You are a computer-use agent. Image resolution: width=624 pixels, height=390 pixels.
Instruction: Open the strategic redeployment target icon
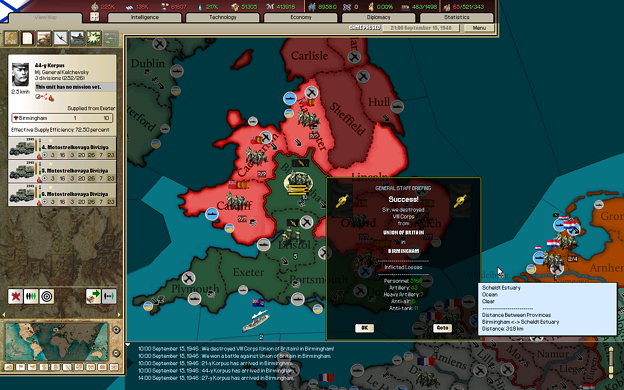point(47,296)
